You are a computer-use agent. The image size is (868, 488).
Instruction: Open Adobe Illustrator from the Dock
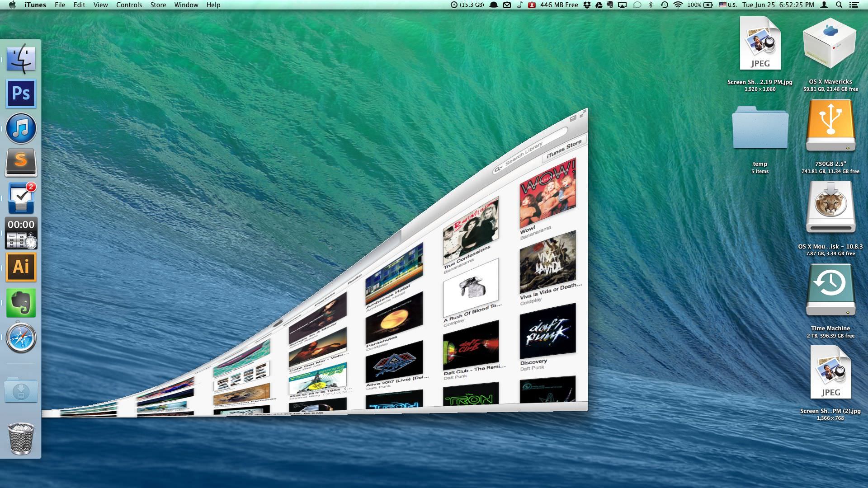pos(21,267)
